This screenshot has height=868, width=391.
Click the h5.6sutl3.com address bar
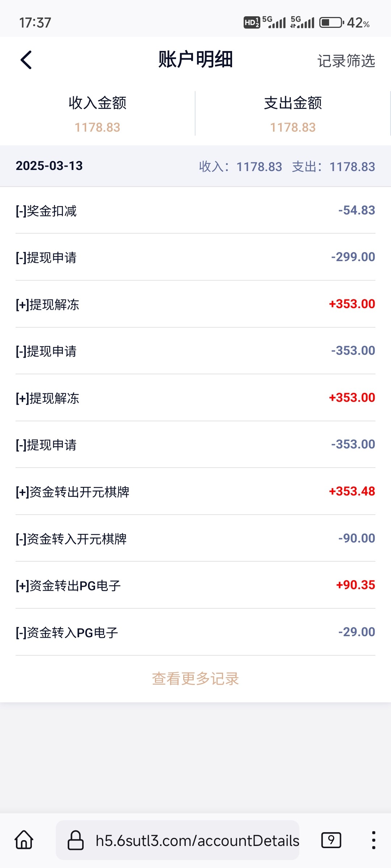197,840
